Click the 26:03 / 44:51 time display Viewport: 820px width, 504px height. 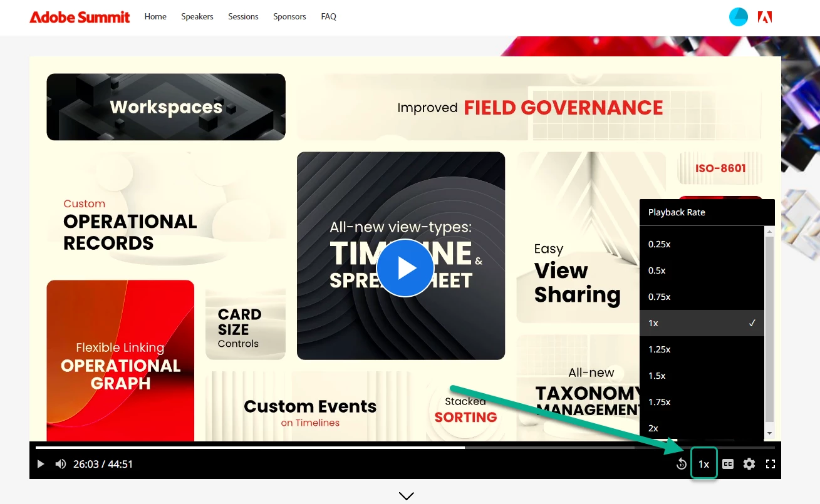[103, 464]
